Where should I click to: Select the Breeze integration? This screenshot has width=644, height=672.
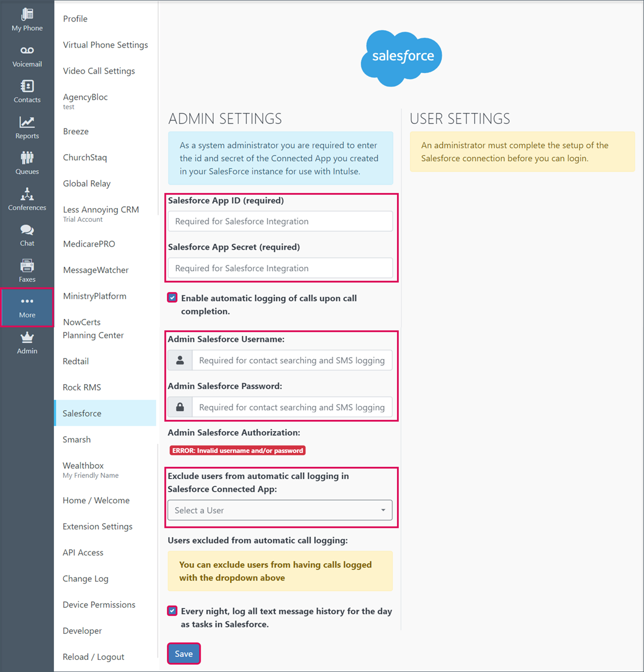76,132
